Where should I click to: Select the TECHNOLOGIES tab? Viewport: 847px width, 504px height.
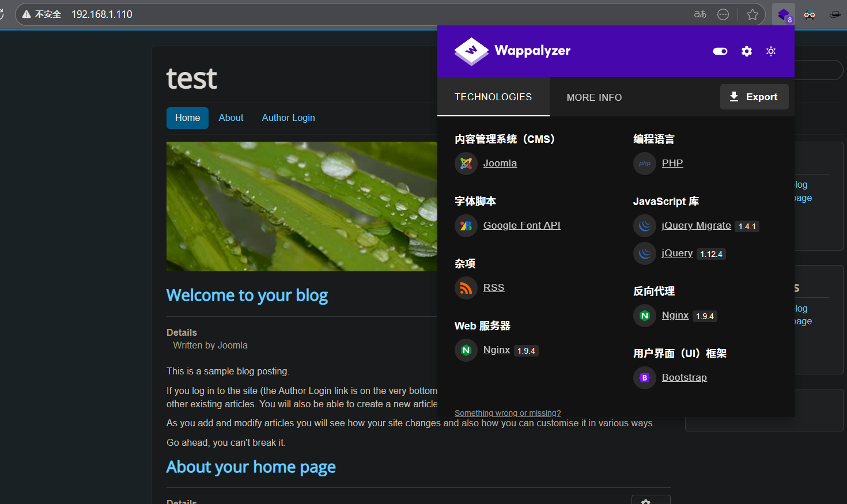[x=493, y=97]
